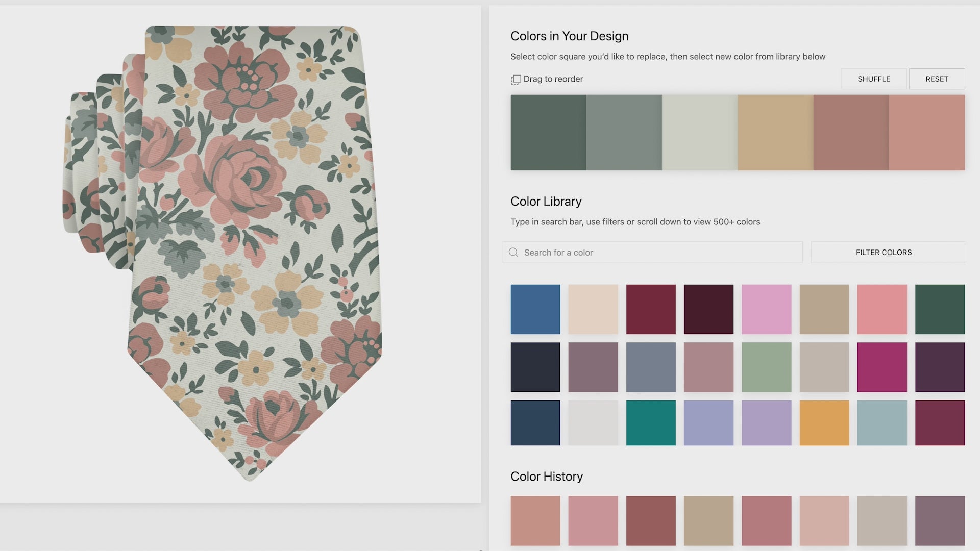This screenshot has height=551, width=980.
Task: Pick dusty purple-mauve library color in second row
Action: click(x=593, y=367)
